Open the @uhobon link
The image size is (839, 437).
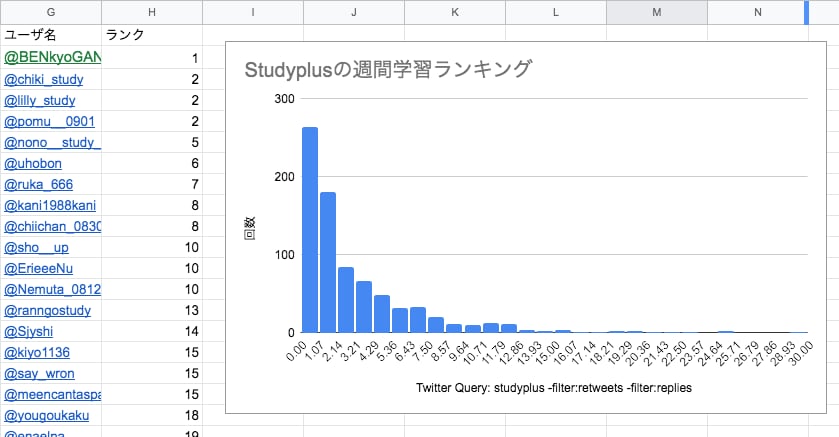33,163
